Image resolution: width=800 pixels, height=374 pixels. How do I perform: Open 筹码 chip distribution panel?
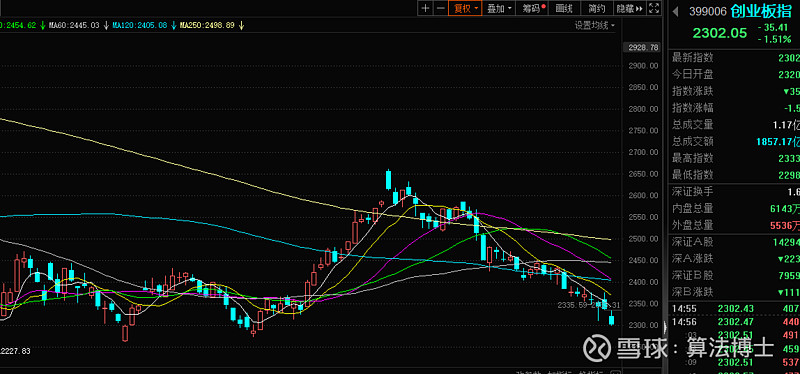point(531,8)
